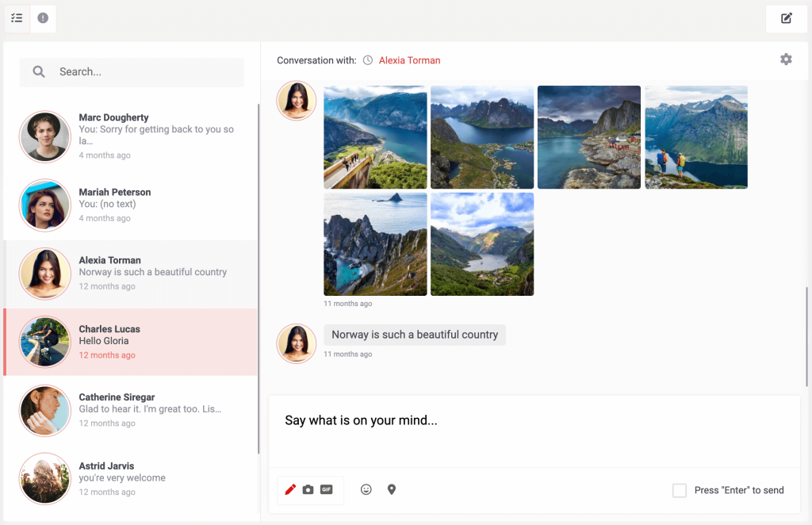This screenshot has height=525, width=812.
Task: Open Astrid Jarvis conversation
Action: (x=131, y=478)
